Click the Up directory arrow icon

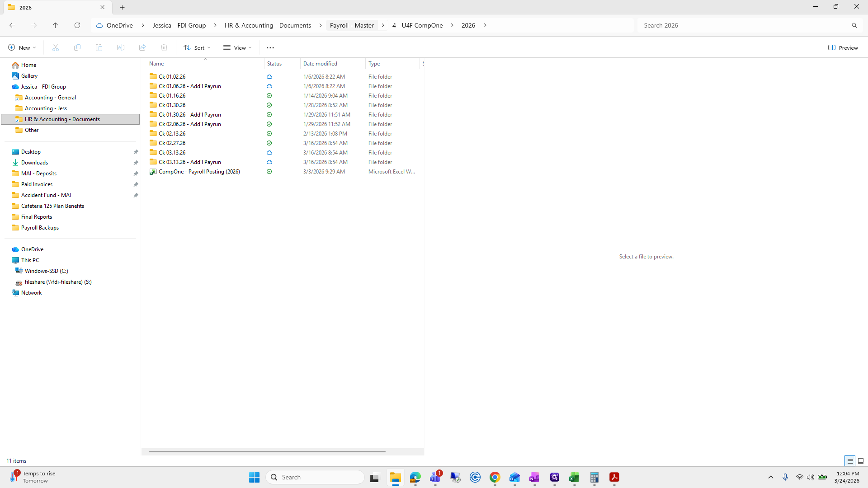click(55, 25)
